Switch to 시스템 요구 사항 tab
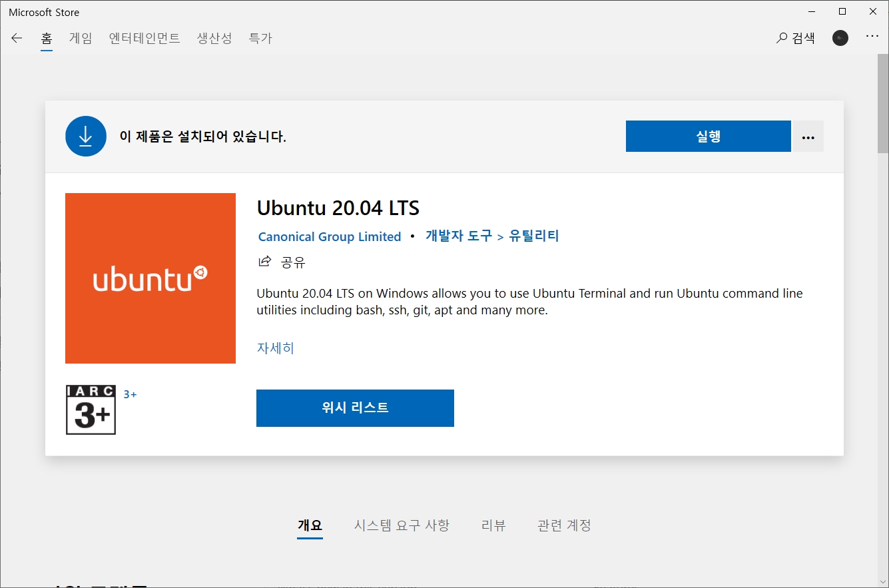This screenshot has height=588, width=889. 402,525
